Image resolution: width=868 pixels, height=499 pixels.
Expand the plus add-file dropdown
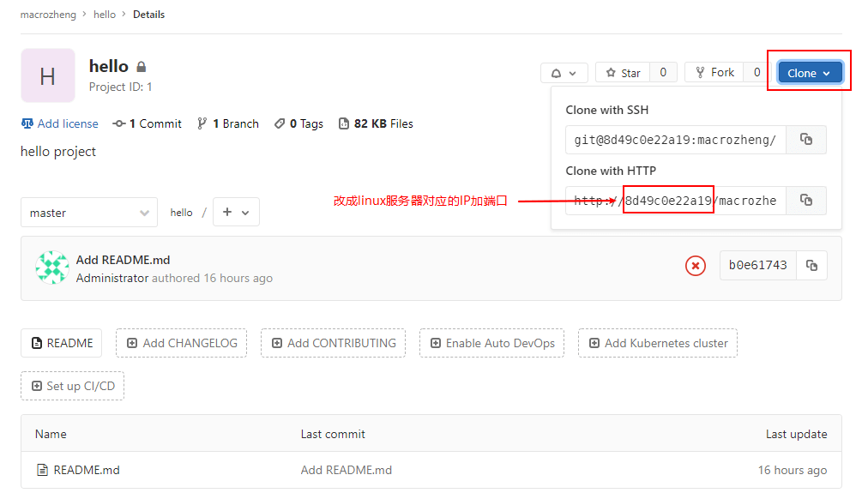[x=236, y=212]
